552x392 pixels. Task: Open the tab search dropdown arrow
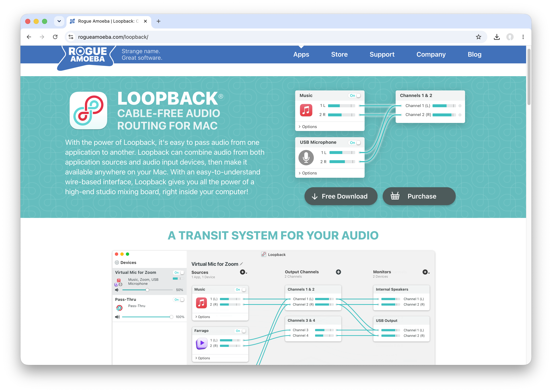click(59, 21)
